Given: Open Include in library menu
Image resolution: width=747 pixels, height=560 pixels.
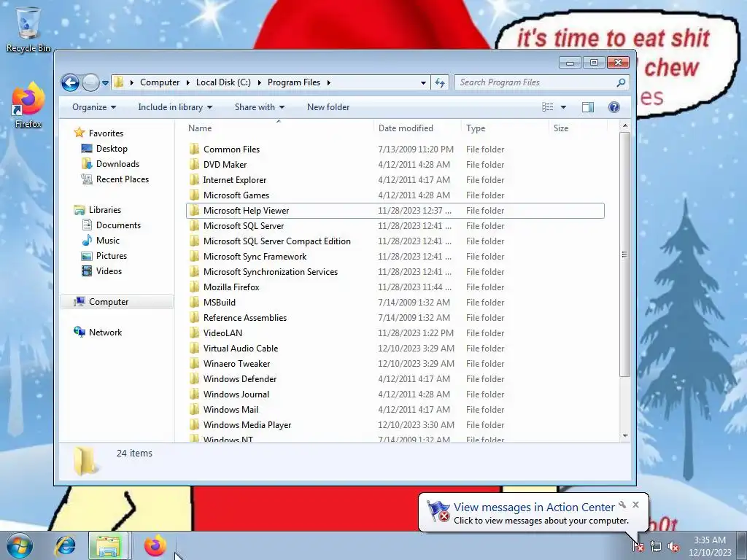Looking at the screenshot, I should click(175, 107).
